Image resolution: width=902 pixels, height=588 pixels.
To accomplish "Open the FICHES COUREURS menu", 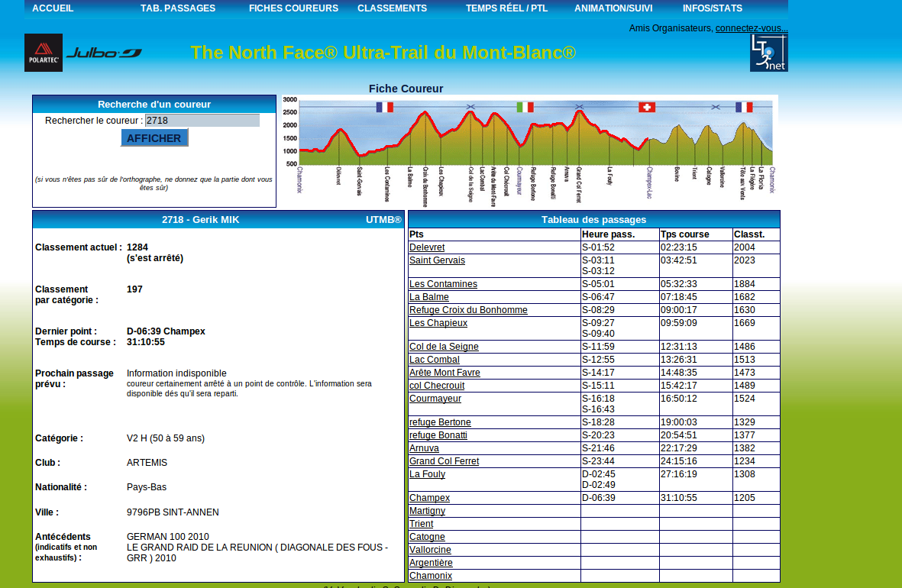I will (x=293, y=8).
